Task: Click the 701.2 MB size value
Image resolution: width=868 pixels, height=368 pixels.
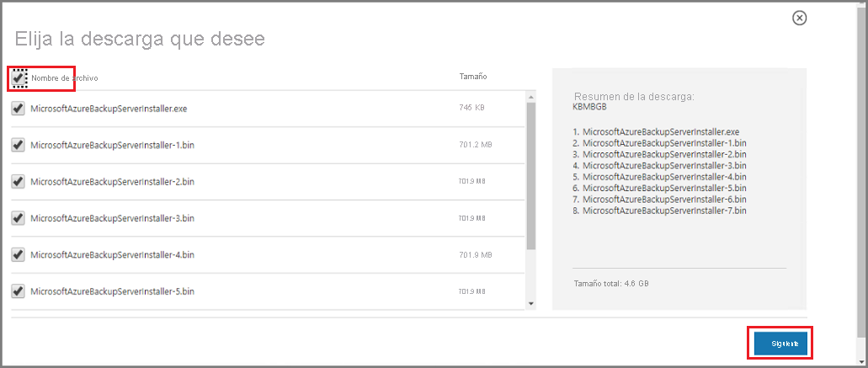Action: (x=476, y=145)
